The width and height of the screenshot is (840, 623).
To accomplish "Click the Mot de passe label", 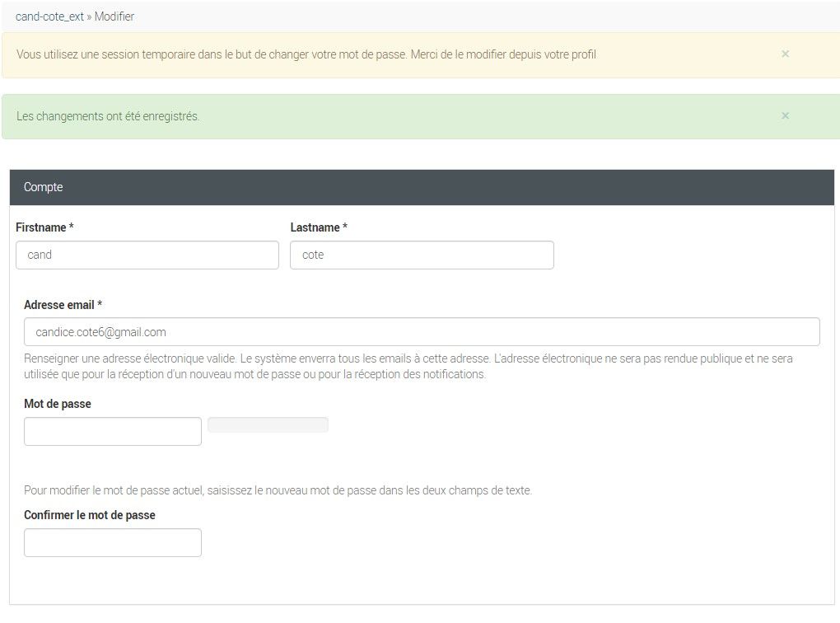I will [x=58, y=404].
